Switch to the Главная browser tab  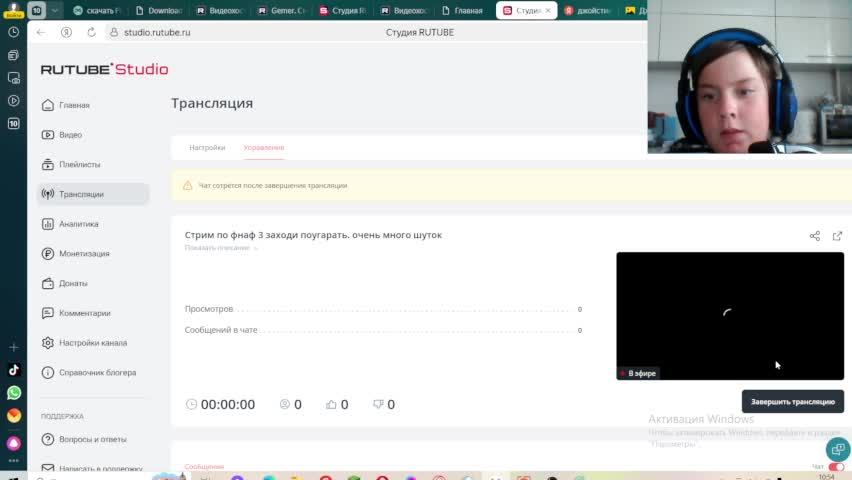pyautogui.click(x=463, y=10)
